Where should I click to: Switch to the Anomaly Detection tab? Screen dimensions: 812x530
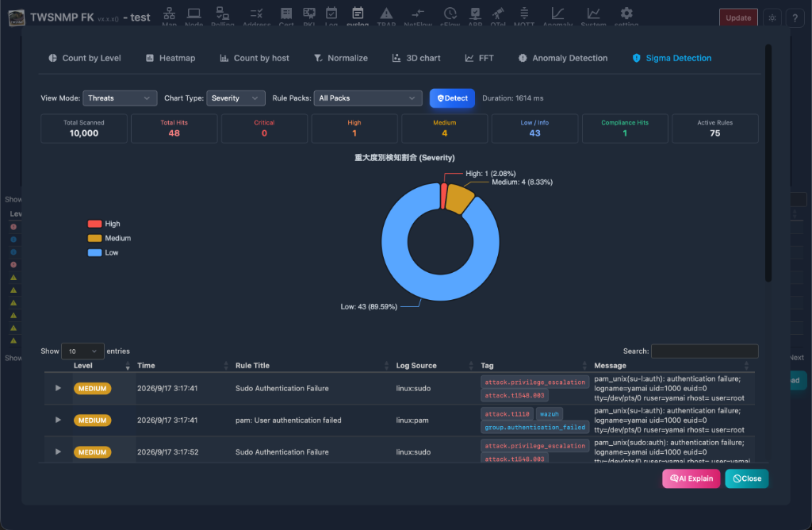(563, 58)
